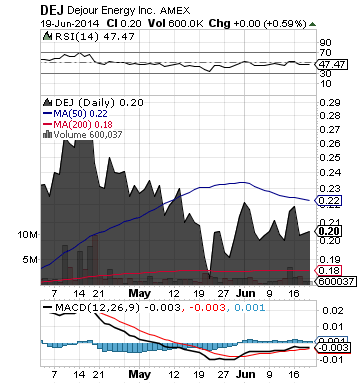Screen dimensions: 360x384
Task: Click the black MACD legend line marker
Action: click(48, 307)
